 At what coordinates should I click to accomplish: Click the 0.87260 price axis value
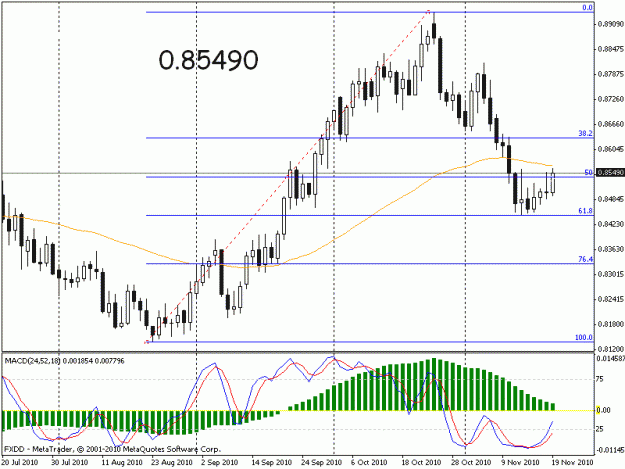610,99
